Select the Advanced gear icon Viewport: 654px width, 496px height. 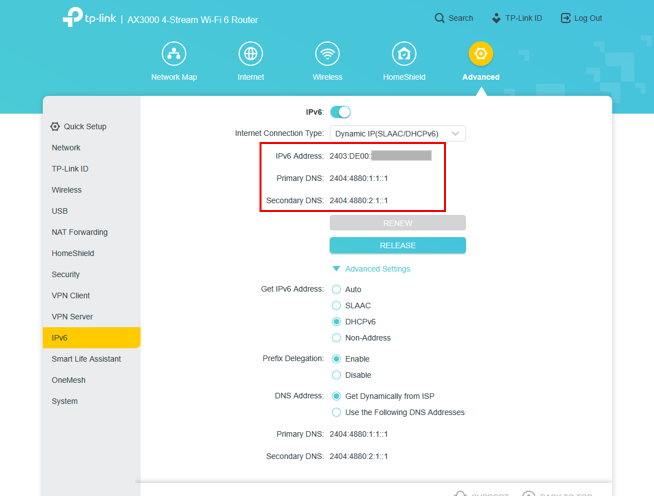(481, 54)
